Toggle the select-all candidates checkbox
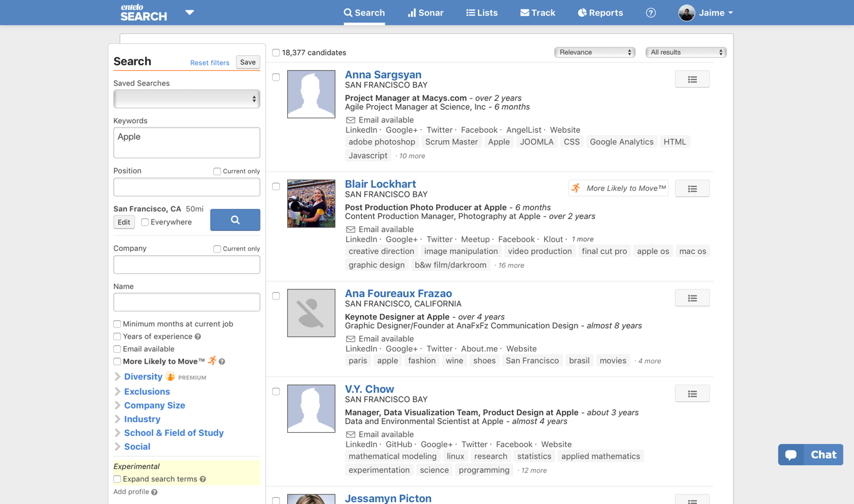This screenshot has width=854, height=504. [x=276, y=53]
